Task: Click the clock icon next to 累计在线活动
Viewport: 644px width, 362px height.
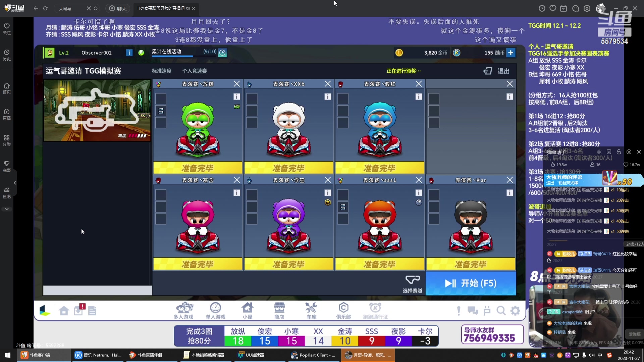Action: 222,53
